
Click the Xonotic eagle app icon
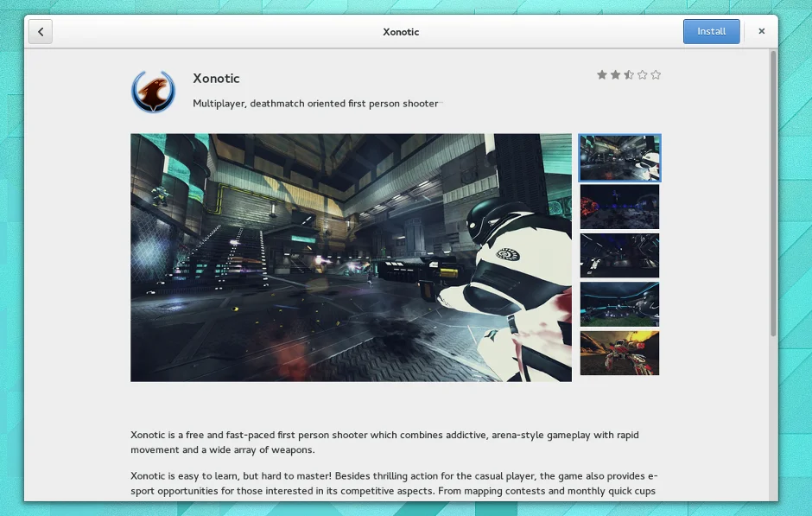[x=154, y=91]
